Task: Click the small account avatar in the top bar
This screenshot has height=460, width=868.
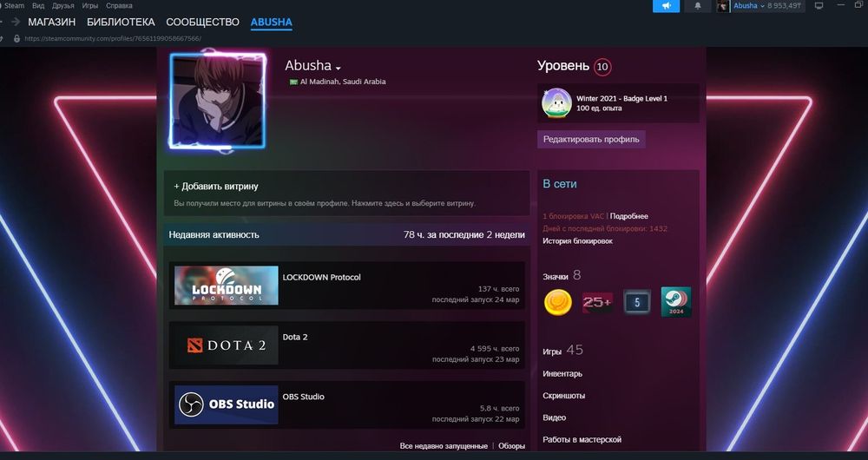Action: pos(722,6)
